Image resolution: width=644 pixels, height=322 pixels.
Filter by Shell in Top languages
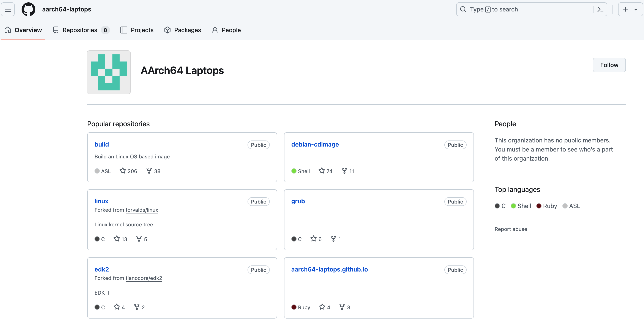pyautogui.click(x=521, y=206)
